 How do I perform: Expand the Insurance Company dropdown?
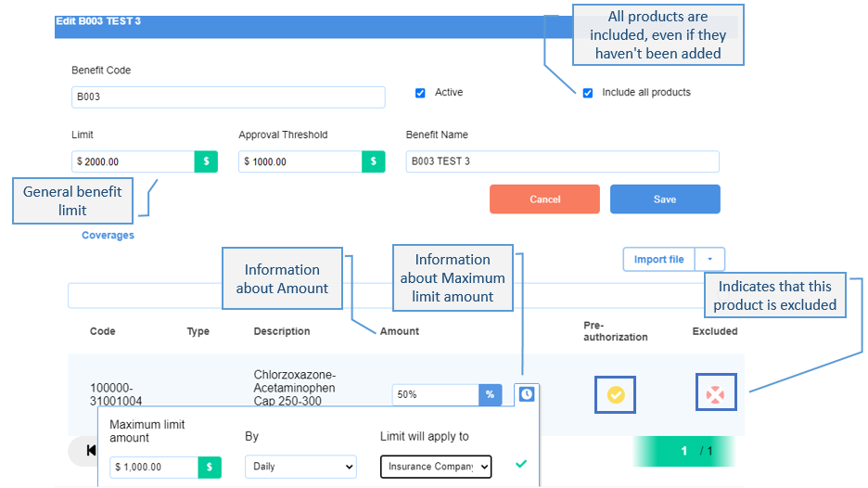(436, 467)
